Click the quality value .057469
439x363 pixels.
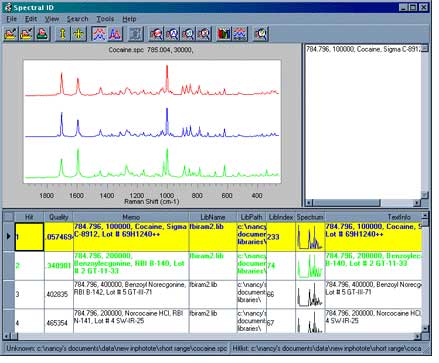coord(59,237)
